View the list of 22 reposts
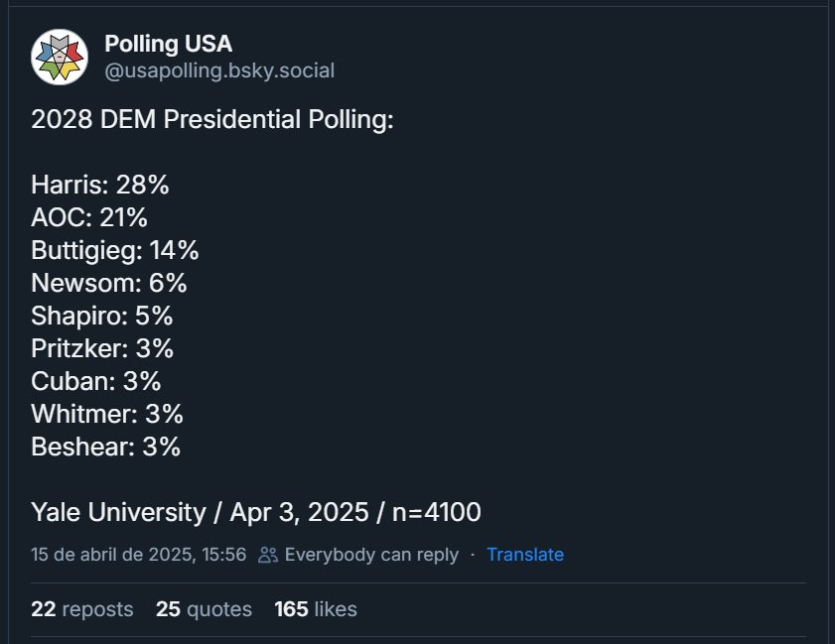Viewport: 835px width, 644px height. [x=82, y=609]
